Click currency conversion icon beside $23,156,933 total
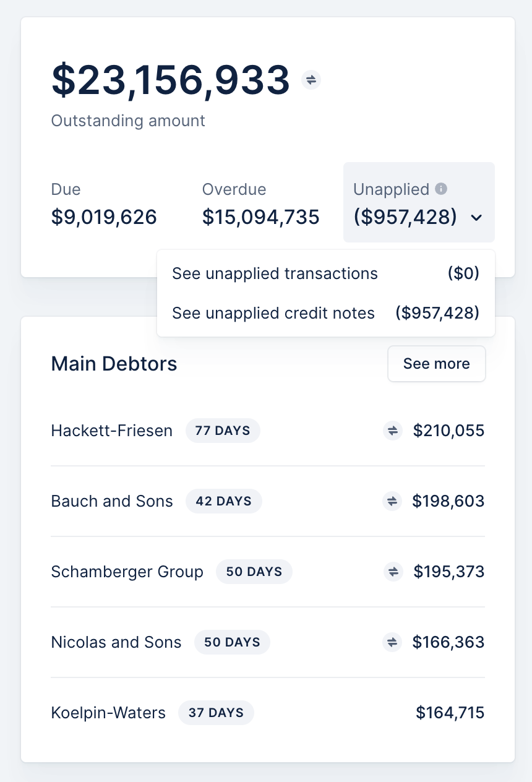Screen dimensions: 532x782 click(311, 80)
